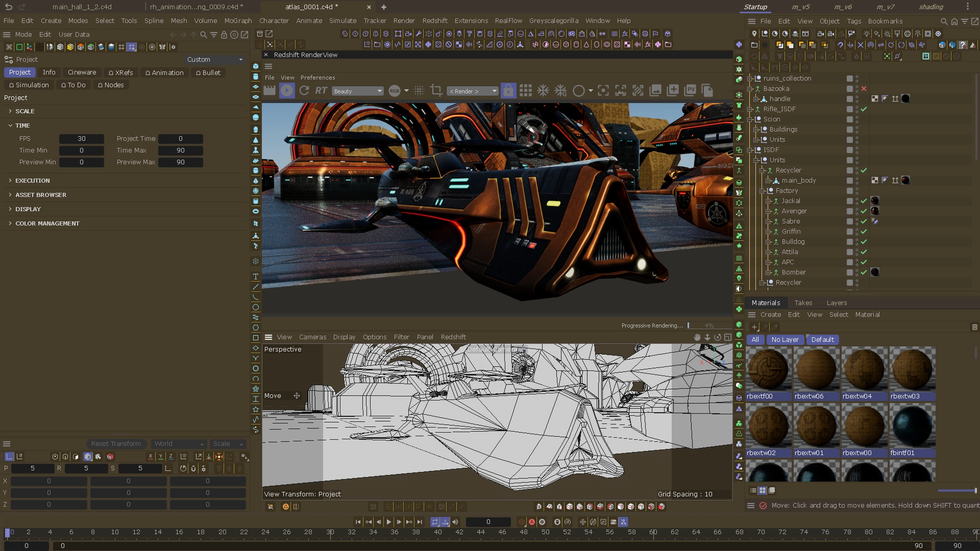Click the RenderView snowflake freeze icon

pyautogui.click(x=543, y=91)
